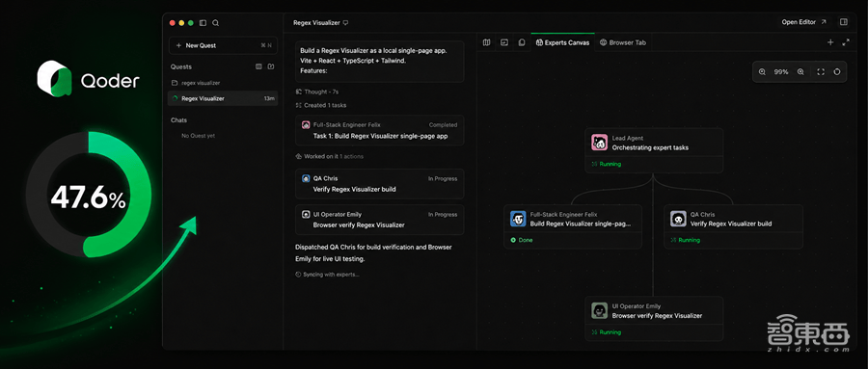
Task: Start a New Quest
Action: coord(223,45)
